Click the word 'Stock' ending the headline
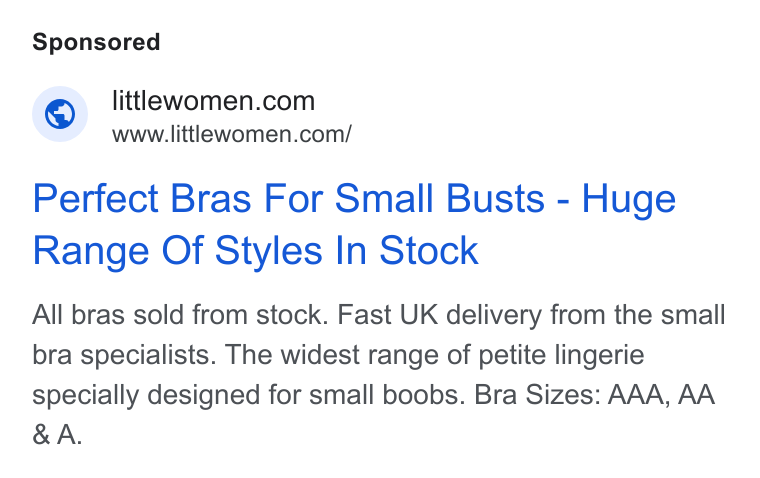This screenshot has width=760, height=478. (x=429, y=251)
